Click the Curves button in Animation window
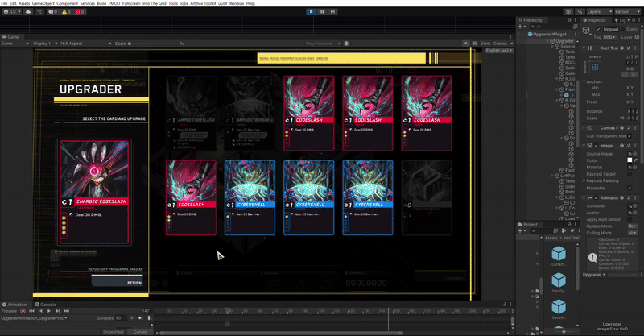Screen dimensions: 644x336 [140, 331]
